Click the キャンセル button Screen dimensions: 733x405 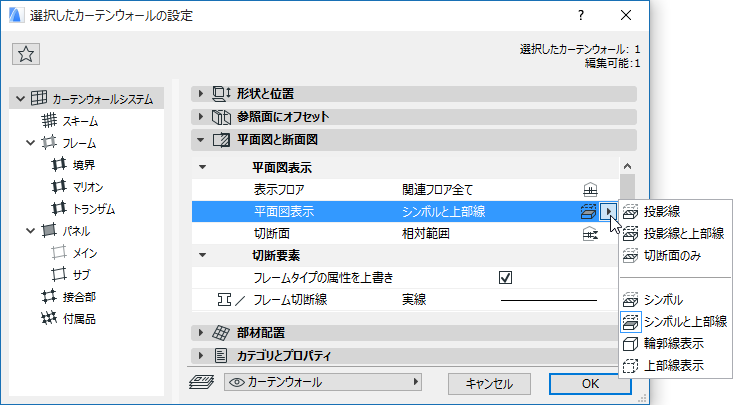click(x=489, y=384)
